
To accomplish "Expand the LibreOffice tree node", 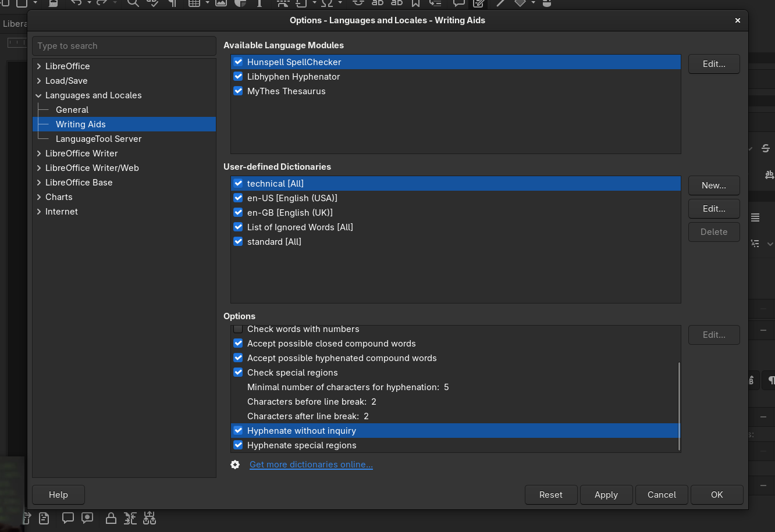I will tap(38, 66).
